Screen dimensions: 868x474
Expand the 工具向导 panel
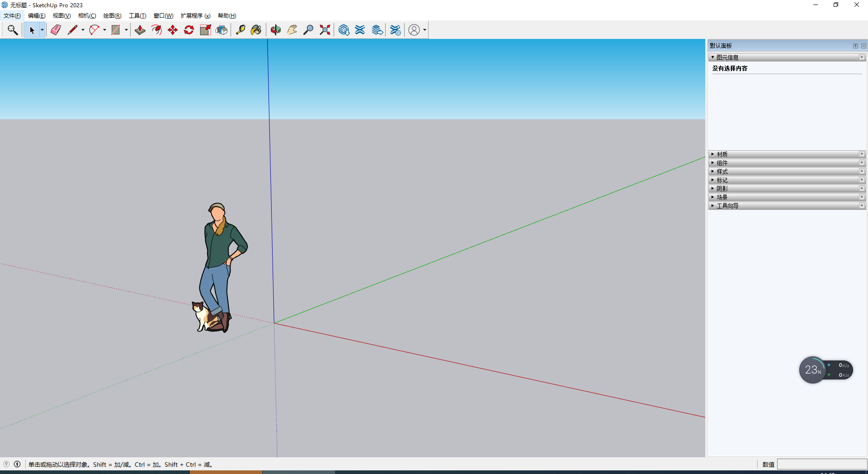713,206
